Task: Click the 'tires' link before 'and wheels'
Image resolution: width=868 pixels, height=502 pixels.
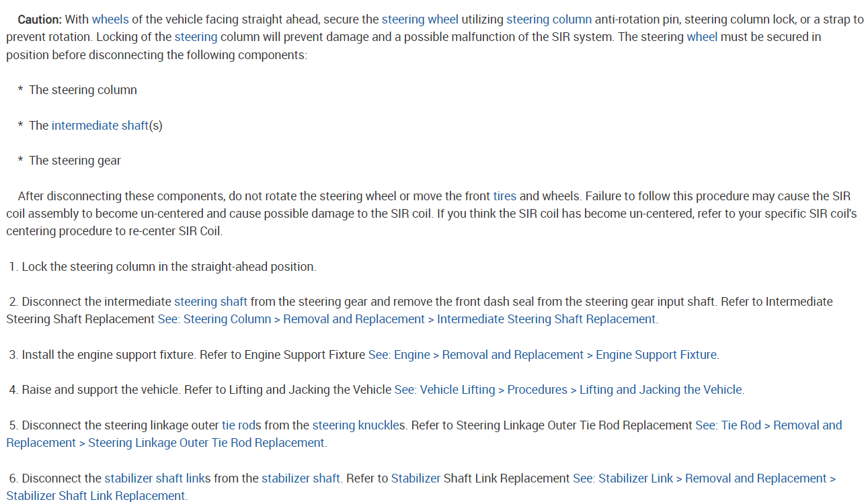Action: point(504,196)
